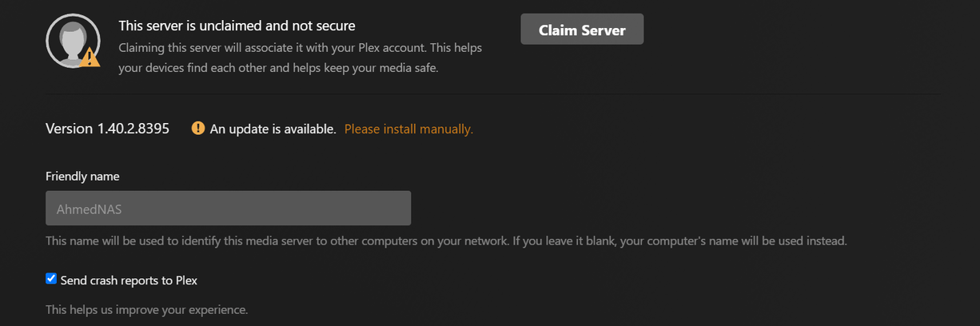980x326 pixels.
Task: Click the Version 1.40.2.8395 text
Action: coord(107,129)
